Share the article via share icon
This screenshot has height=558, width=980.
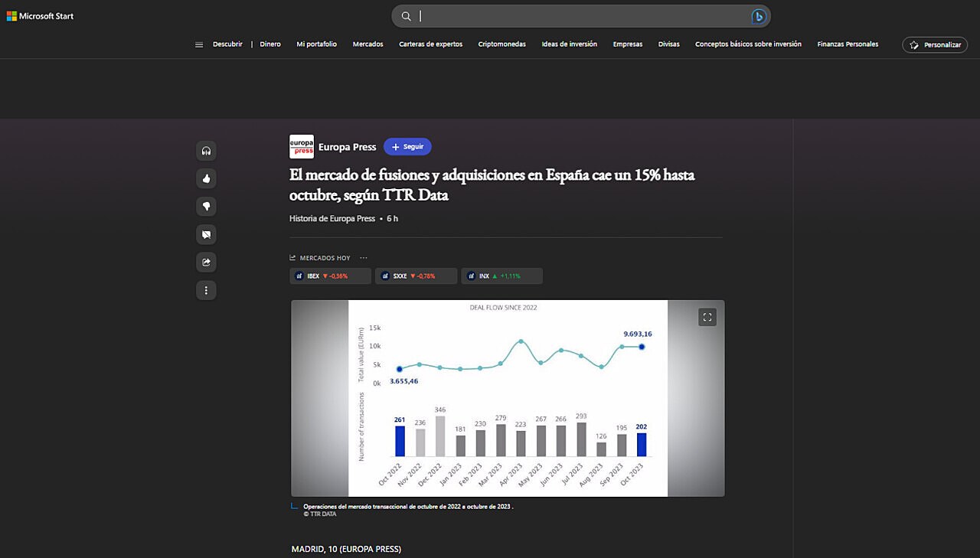(x=206, y=263)
